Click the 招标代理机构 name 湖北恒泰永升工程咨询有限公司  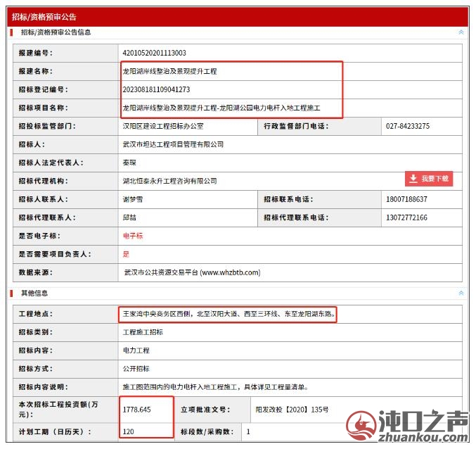[x=169, y=181]
